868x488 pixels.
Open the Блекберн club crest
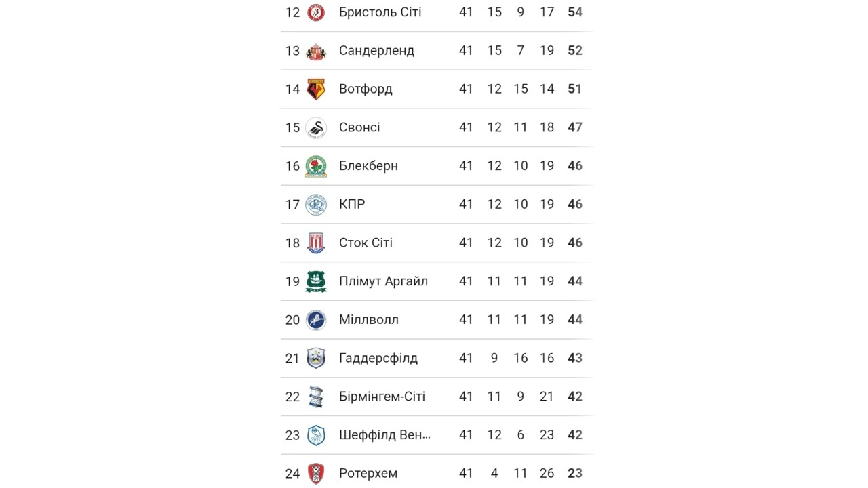pos(315,166)
